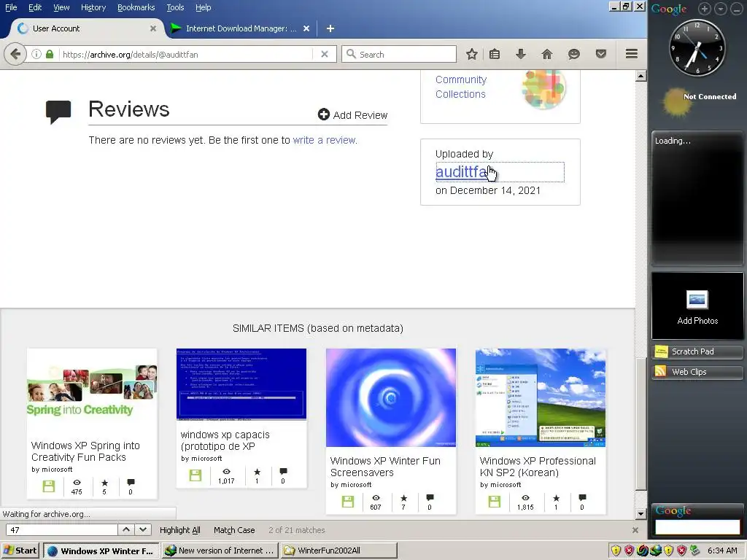Close the find bar
Image resolution: width=747 pixels, height=560 pixels.
pyautogui.click(x=635, y=530)
